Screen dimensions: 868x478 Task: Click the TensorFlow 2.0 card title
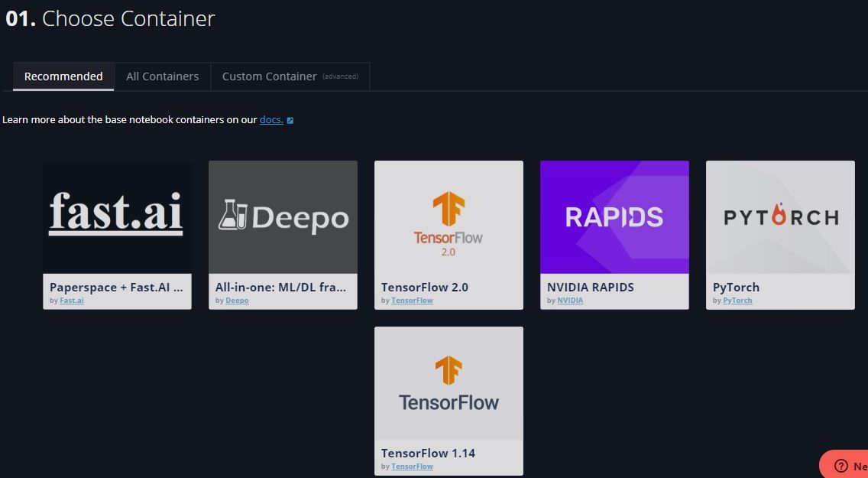click(x=425, y=287)
